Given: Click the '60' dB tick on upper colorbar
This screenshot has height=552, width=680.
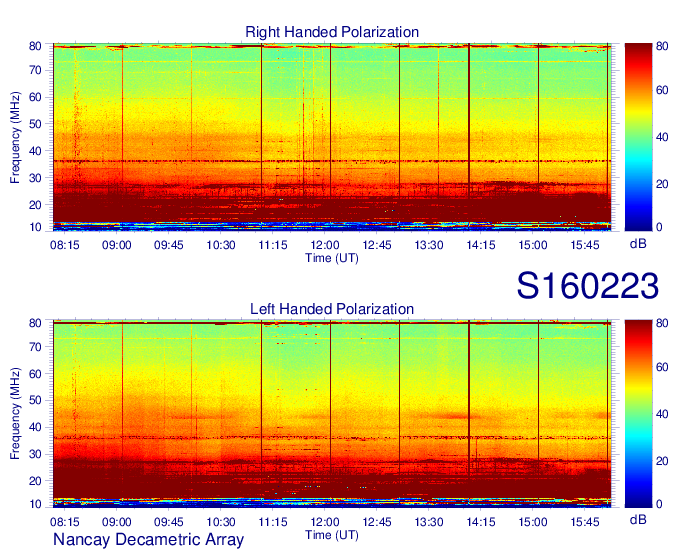Looking at the screenshot, I should pyautogui.click(x=662, y=90).
